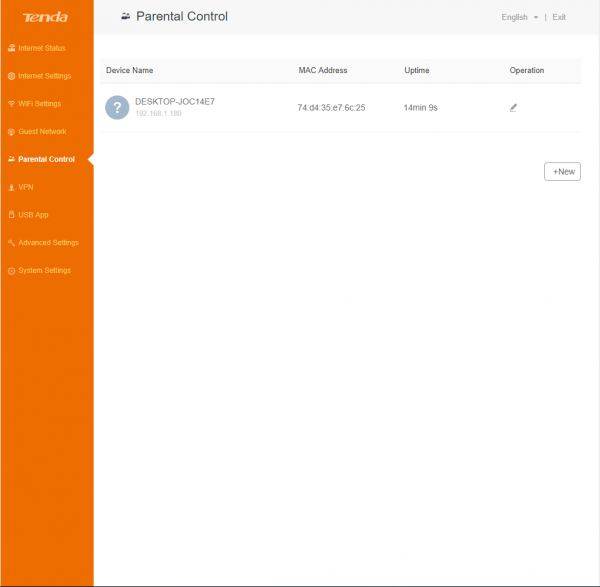
Task: Open the English language dropdown
Action: click(519, 17)
